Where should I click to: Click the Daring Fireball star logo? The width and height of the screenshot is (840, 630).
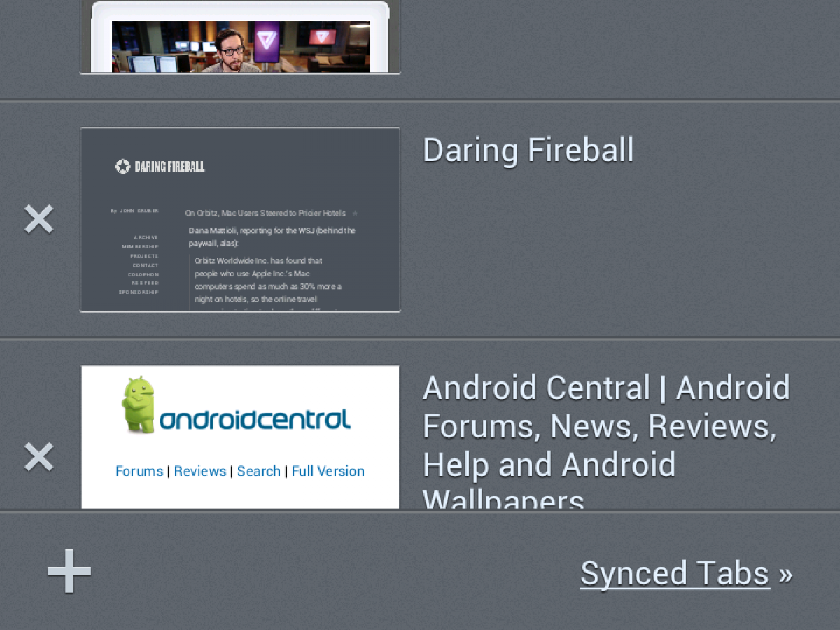[122, 166]
